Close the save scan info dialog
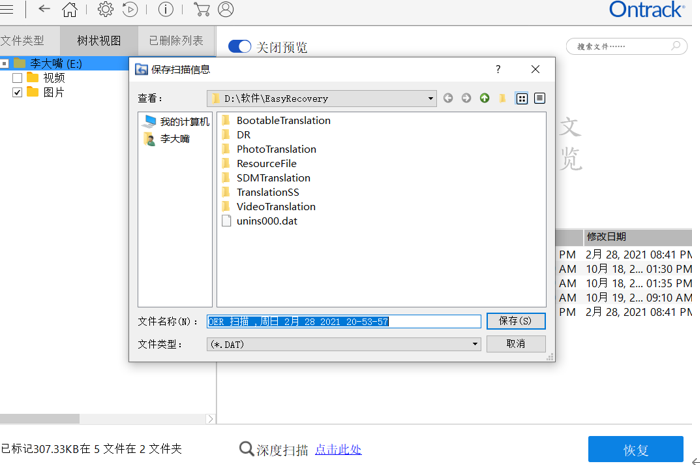The height and width of the screenshot is (465, 700). tap(535, 69)
